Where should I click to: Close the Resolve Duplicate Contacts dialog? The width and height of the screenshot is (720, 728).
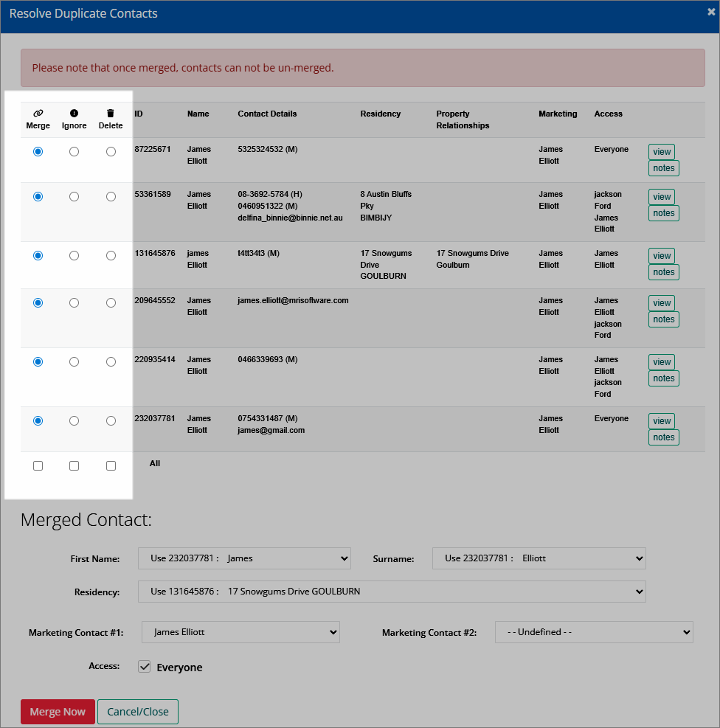(710, 12)
